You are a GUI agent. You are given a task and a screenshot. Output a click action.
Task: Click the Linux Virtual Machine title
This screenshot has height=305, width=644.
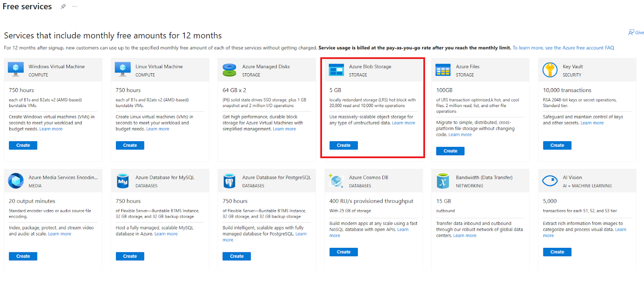pyautogui.click(x=159, y=66)
